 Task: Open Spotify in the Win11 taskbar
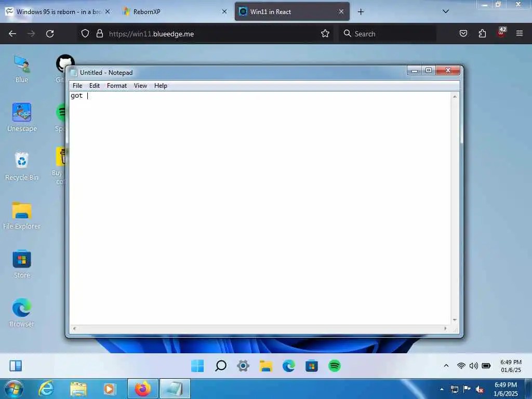(335, 366)
